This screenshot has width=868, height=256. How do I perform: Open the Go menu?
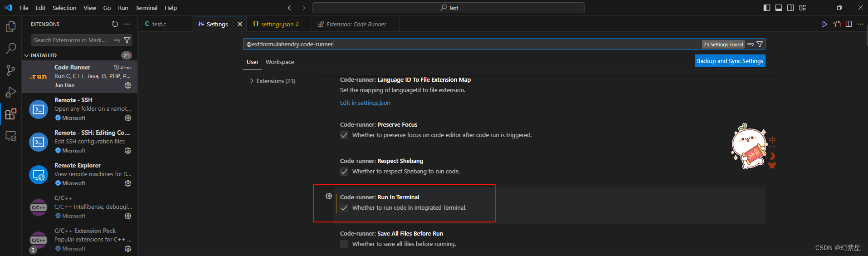click(107, 8)
